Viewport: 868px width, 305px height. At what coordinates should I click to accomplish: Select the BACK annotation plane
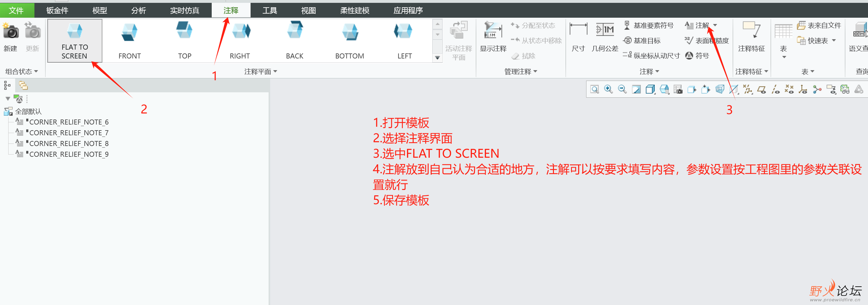(x=294, y=41)
